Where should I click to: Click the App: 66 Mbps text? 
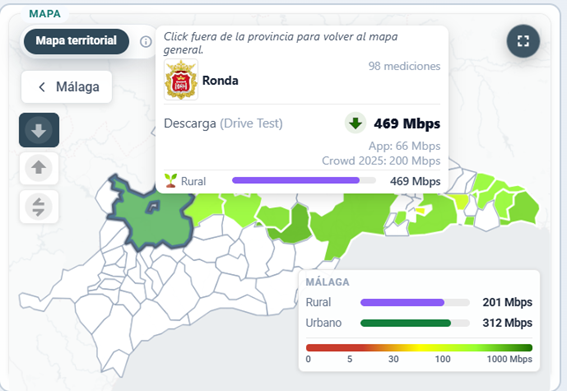pos(404,146)
